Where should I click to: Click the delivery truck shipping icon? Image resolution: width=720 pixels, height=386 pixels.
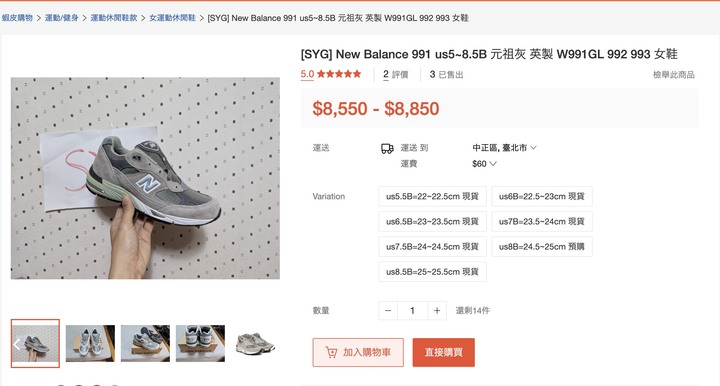(x=387, y=148)
